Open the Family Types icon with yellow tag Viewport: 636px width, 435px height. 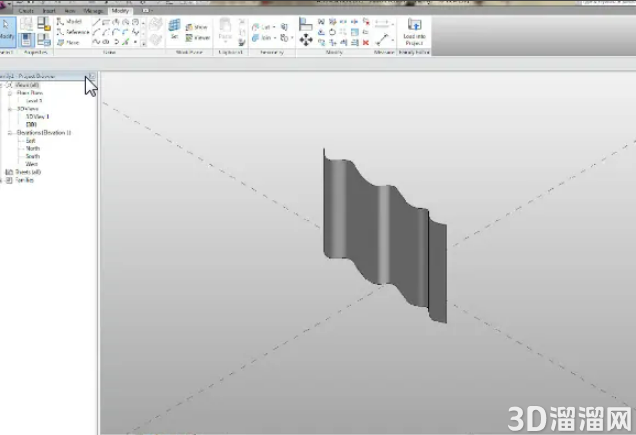[44, 24]
